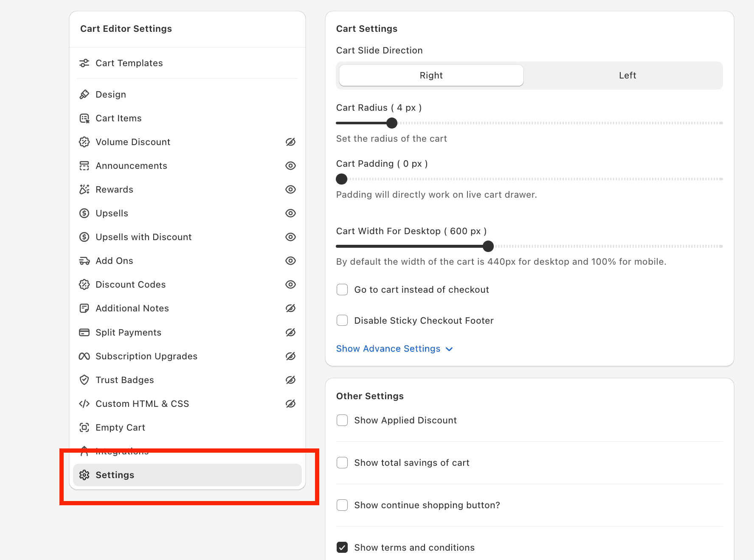Open the Announcements section label
The width and height of the screenshot is (754, 560).
point(131,166)
